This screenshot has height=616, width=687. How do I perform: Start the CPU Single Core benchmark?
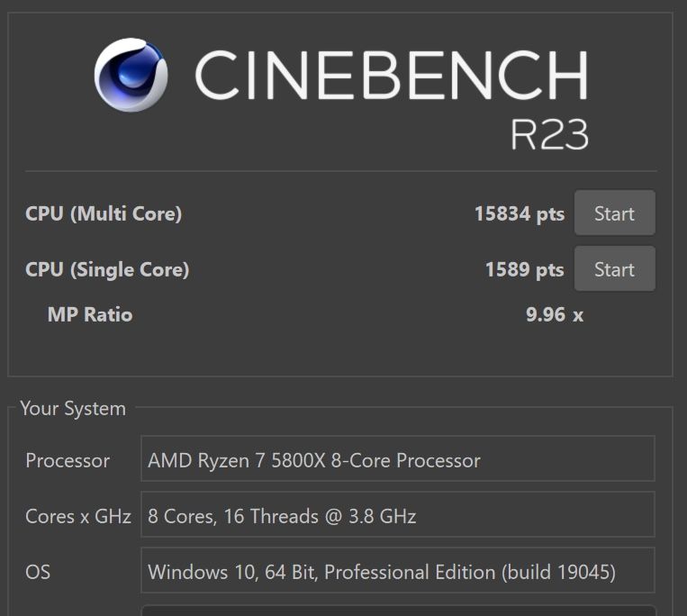pyautogui.click(x=614, y=269)
